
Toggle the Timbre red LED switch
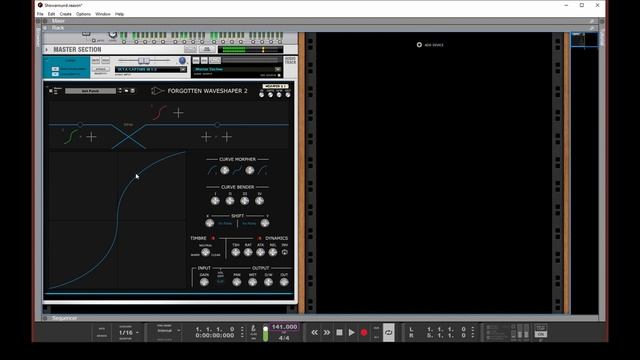tap(213, 238)
